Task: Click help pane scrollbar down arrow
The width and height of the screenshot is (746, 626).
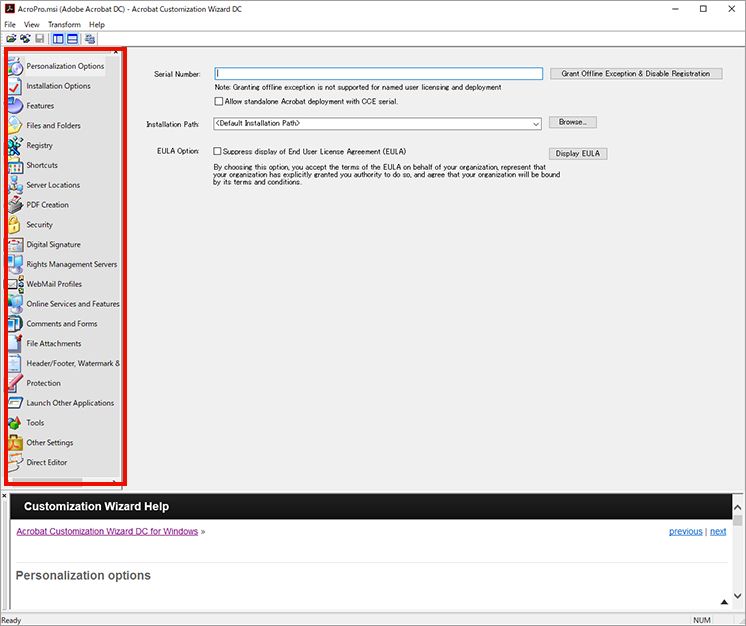Action: [737, 596]
